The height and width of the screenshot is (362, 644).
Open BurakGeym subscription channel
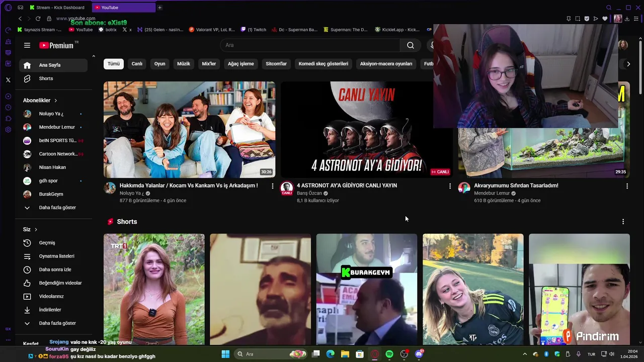(53, 194)
